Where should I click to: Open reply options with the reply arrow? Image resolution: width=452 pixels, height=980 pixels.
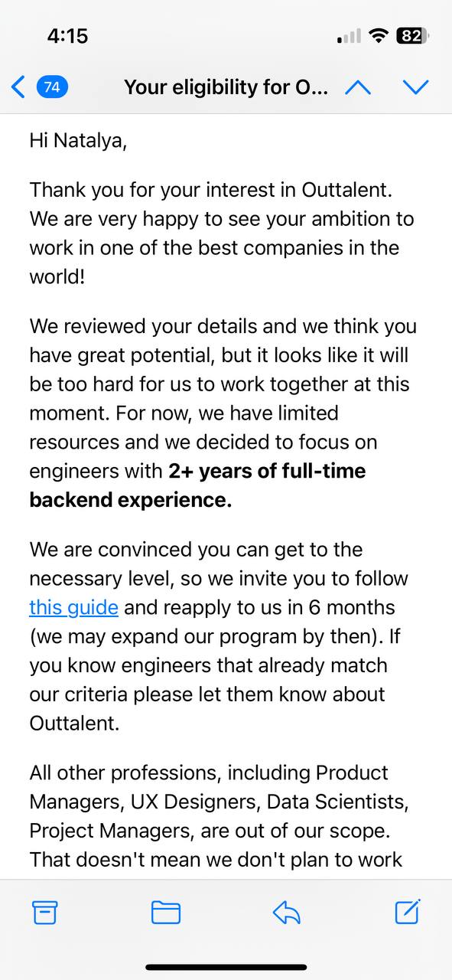pos(287,912)
